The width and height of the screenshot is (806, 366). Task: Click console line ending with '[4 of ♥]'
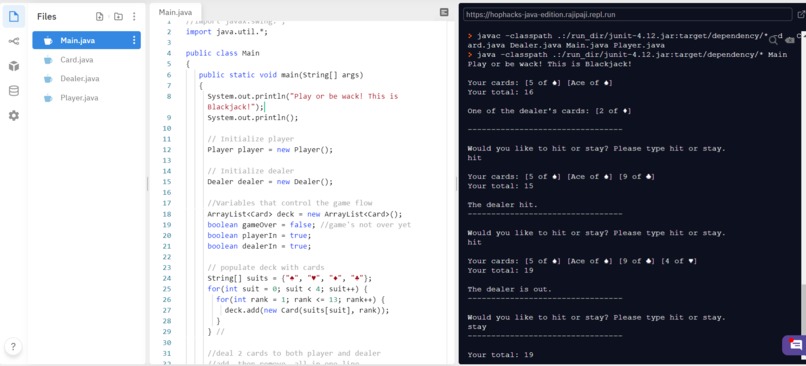(x=582, y=261)
